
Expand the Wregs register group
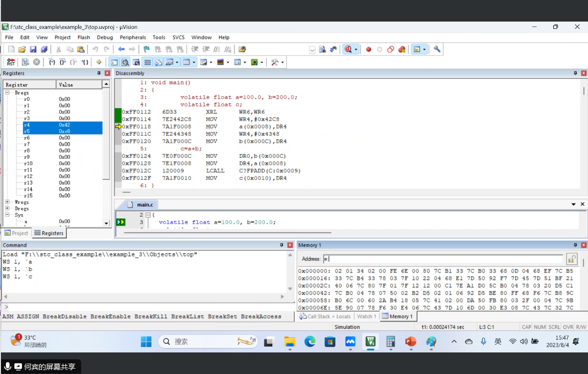8,202
